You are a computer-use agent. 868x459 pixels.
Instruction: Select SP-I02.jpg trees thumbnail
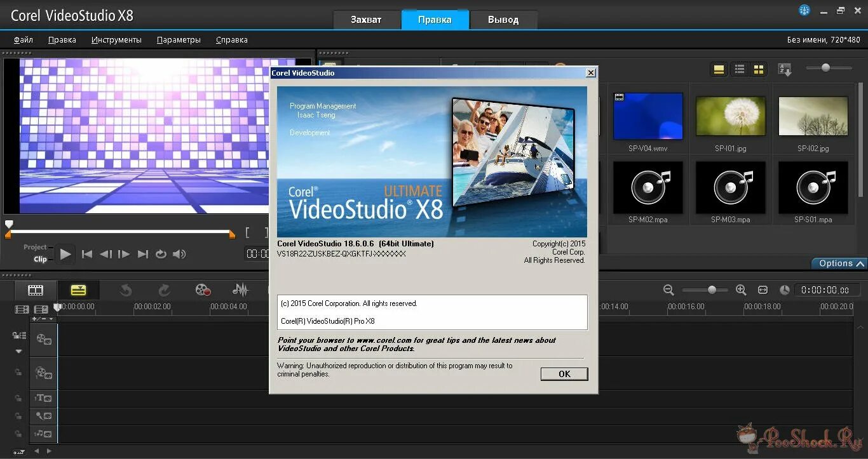click(x=813, y=116)
